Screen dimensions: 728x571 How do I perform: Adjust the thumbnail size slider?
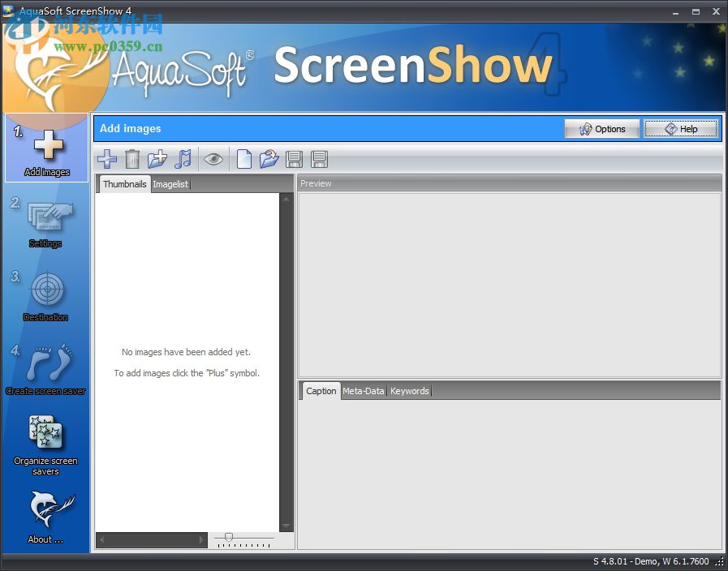pyautogui.click(x=230, y=537)
